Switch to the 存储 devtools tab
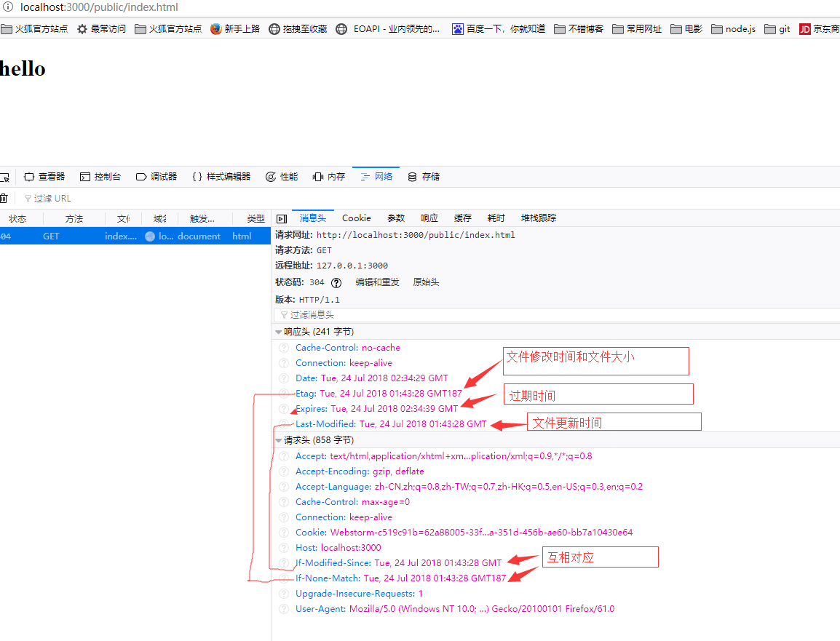 (423, 177)
